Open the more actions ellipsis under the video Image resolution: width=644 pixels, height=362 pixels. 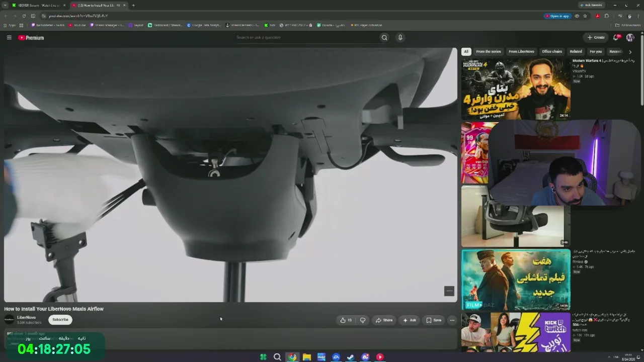point(452,320)
